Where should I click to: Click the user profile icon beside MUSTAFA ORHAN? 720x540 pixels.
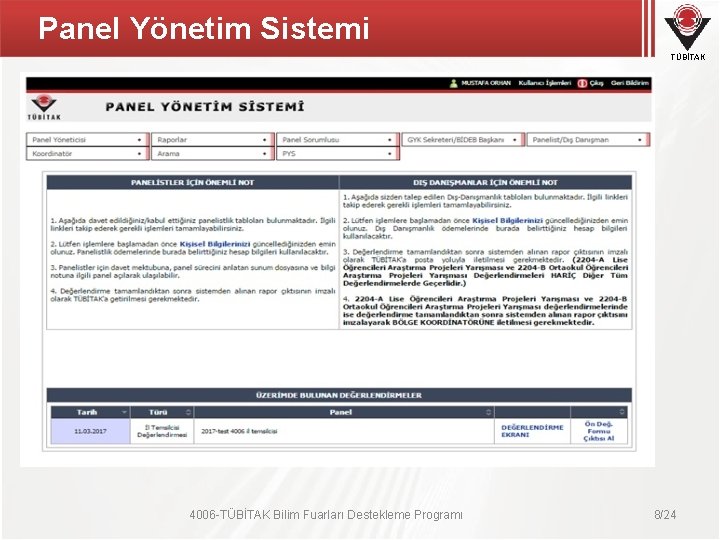click(453, 83)
